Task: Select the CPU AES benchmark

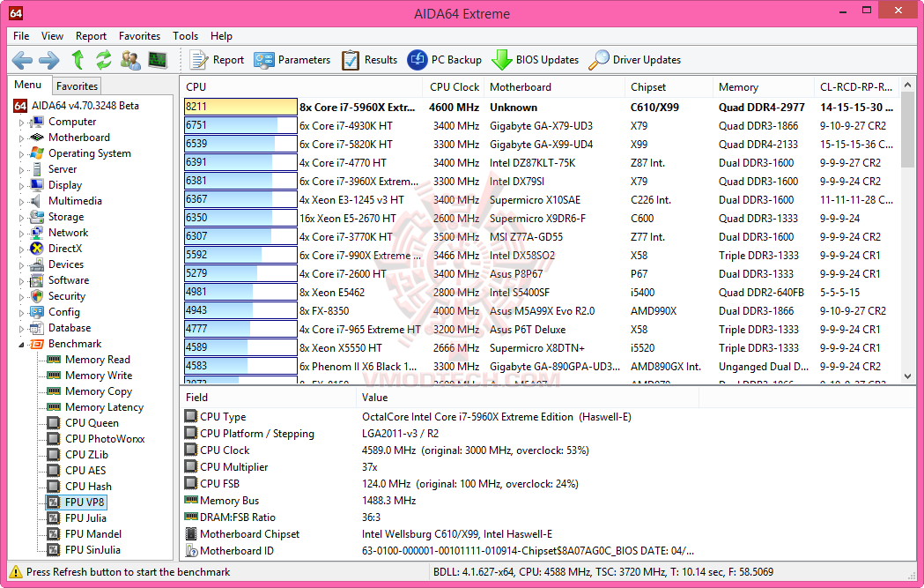Action: tap(85, 472)
